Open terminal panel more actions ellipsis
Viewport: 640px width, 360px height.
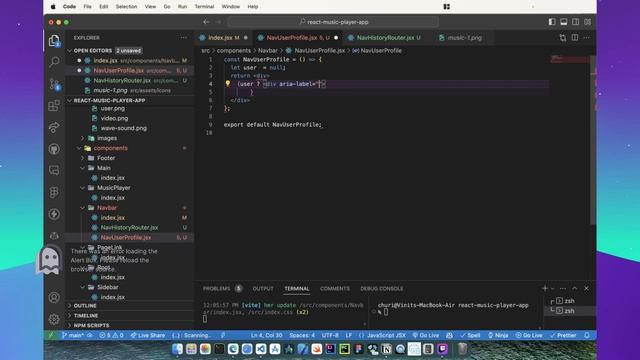pos(563,289)
